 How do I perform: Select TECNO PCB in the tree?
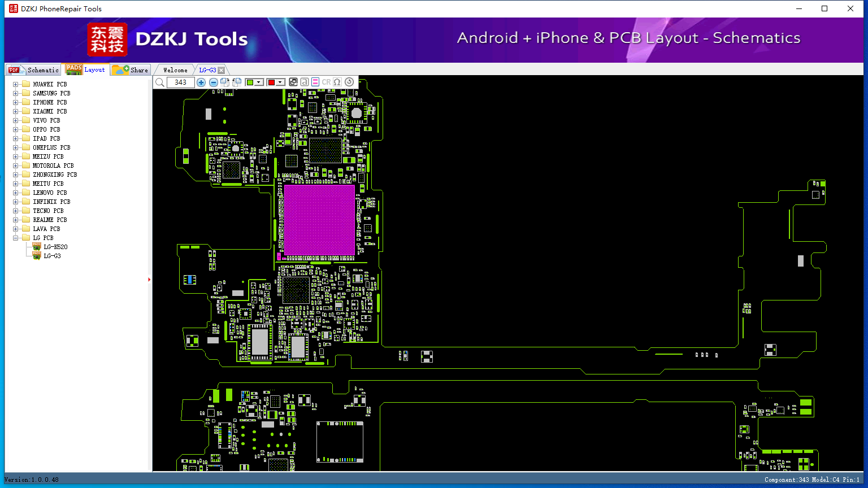coord(48,211)
